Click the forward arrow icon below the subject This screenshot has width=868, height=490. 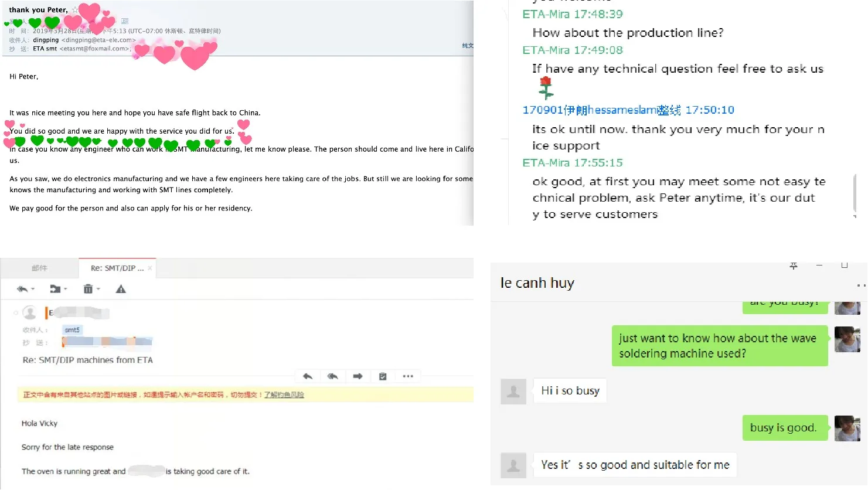[x=358, y=376]
